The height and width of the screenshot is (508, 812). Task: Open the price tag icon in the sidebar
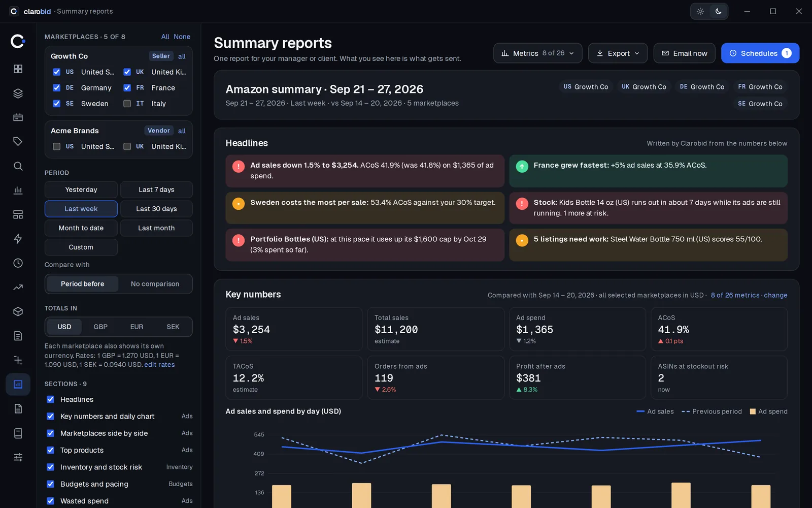(18, 142)
